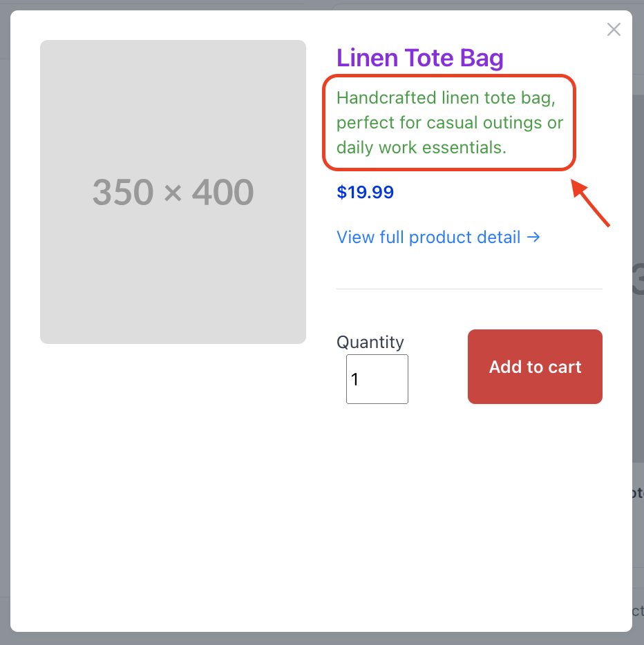
Task: Select the $19.99 price text
Action: (365, 192)
